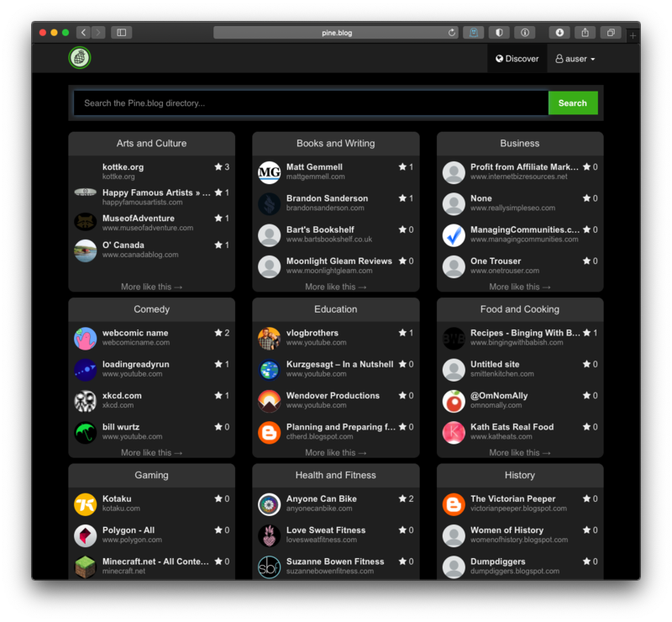Open More like this under Food and Cooking
Viewport: 672px width, 622px height.
point(520,452)
